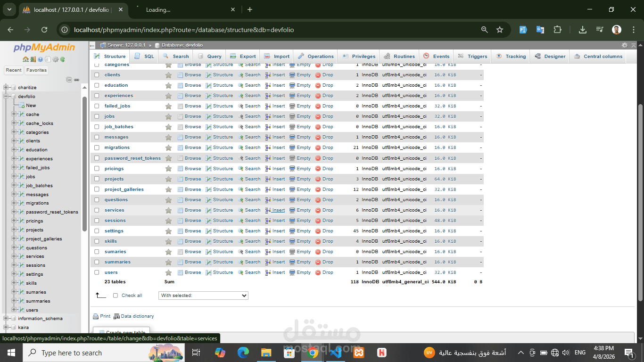Screen dimensions: 644x362
Task: Star the users table as favorite
Action: pos(168,272)
